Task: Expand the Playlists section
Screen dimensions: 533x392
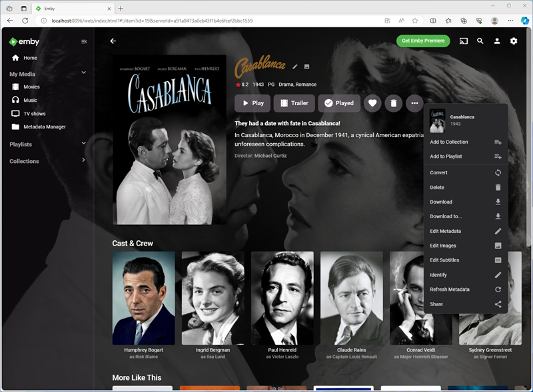Action: tap(83, 143)
